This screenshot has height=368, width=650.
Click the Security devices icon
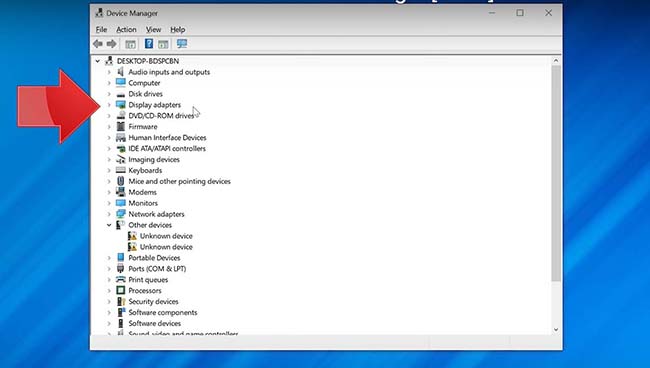121,301
